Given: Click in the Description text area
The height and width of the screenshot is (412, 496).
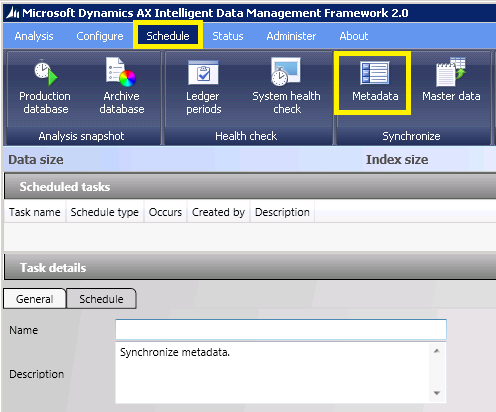Looking at the screenshot, I should pyautogui.click(x=273, y=373).
